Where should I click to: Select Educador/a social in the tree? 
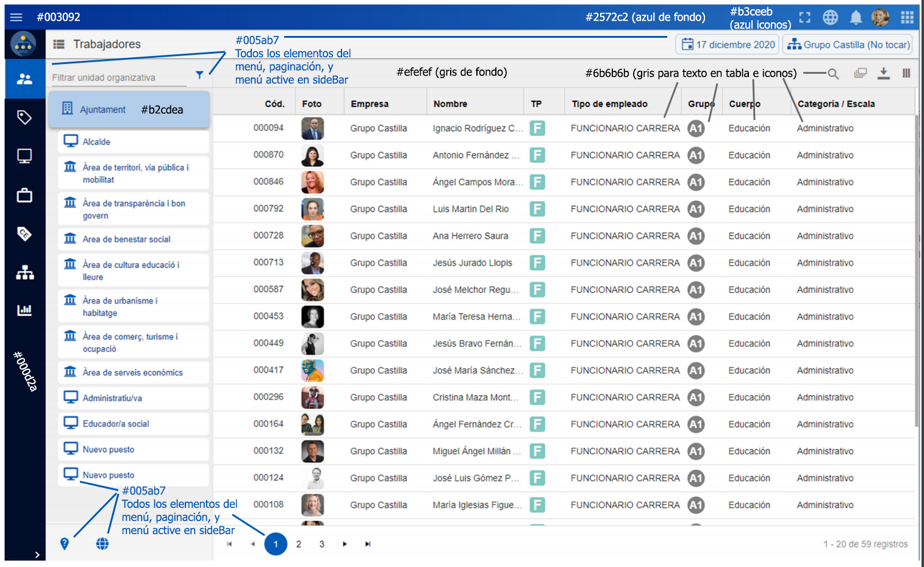click(x=134, y=424)
